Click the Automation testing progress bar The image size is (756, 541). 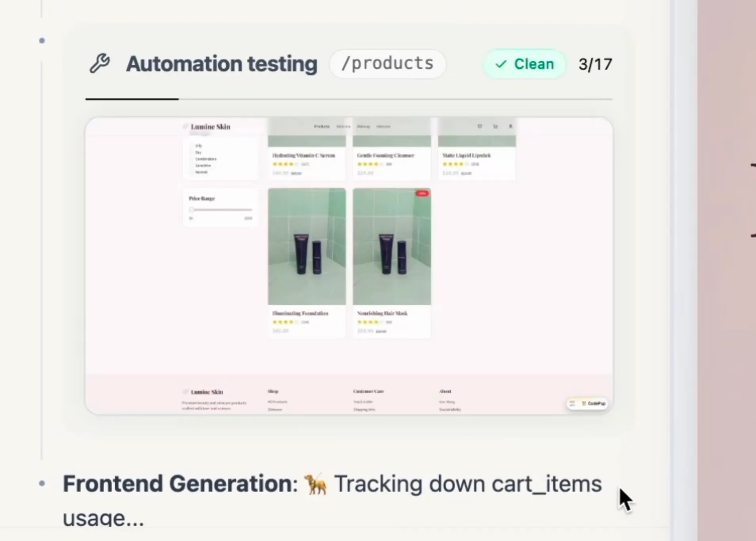349,99
